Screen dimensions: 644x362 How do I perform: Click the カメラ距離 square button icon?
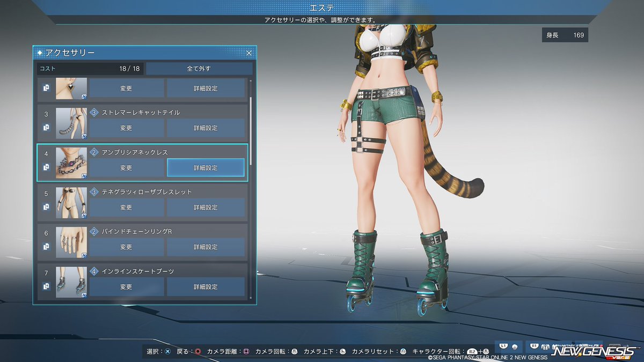[x=246, y=352]
